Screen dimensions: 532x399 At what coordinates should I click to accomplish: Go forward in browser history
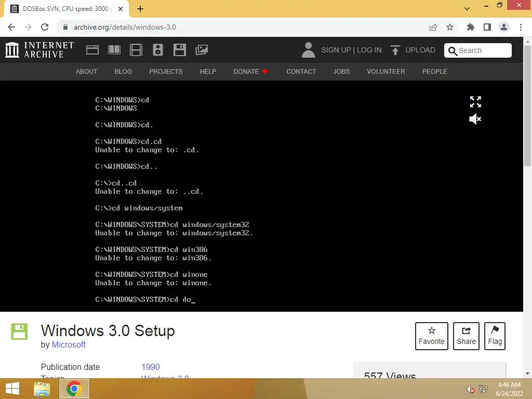point(28,27)
